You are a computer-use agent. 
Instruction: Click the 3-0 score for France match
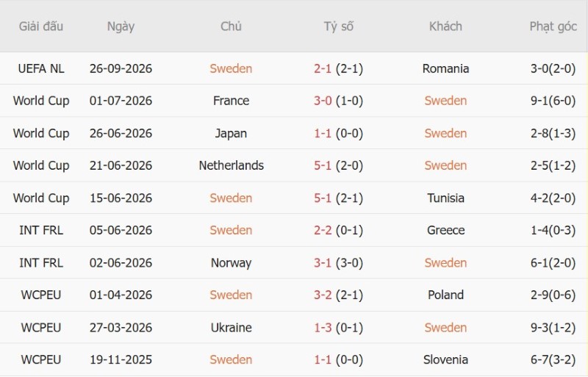pyautogui.click(x=323, y=101)
